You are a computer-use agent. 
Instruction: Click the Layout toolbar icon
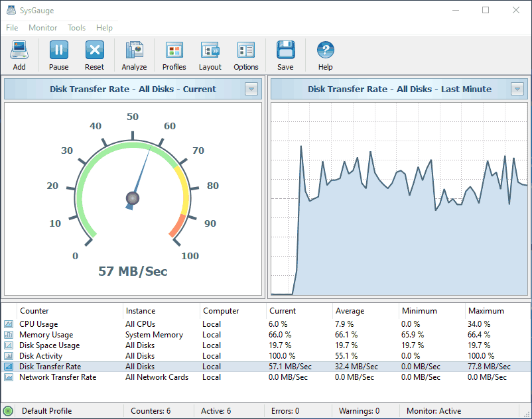210,50
